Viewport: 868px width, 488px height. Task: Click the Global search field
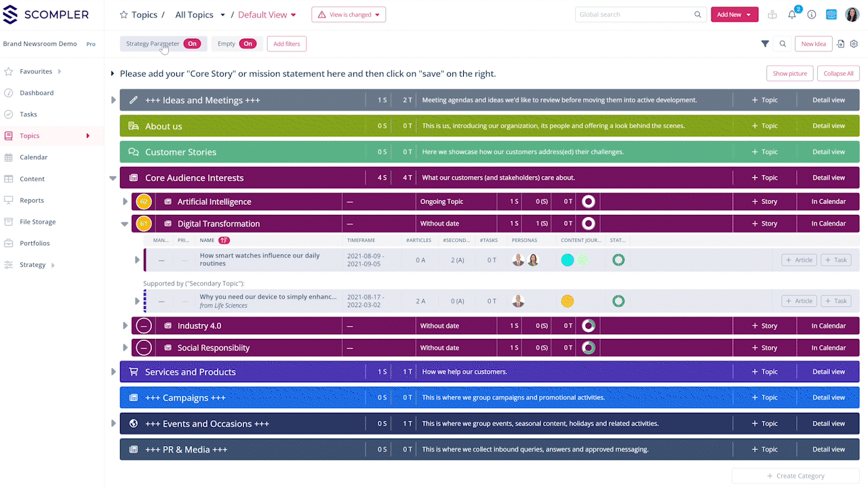click(x=634, y=15)
